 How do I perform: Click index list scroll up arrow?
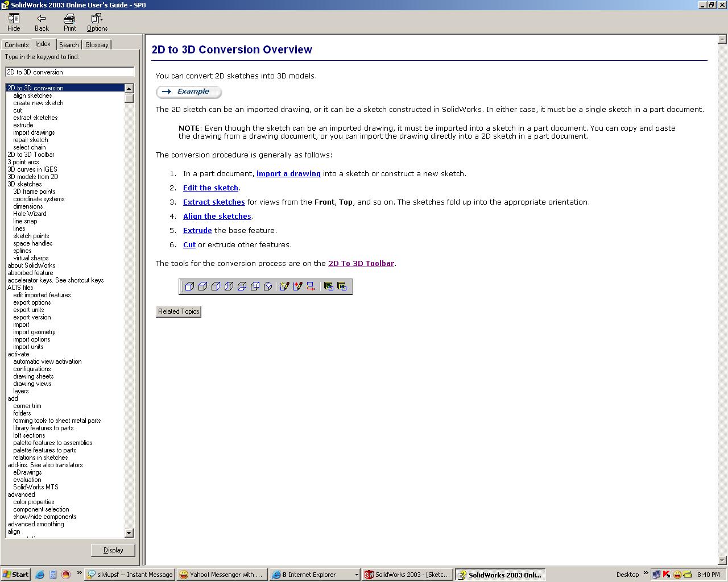coord(129,88)
